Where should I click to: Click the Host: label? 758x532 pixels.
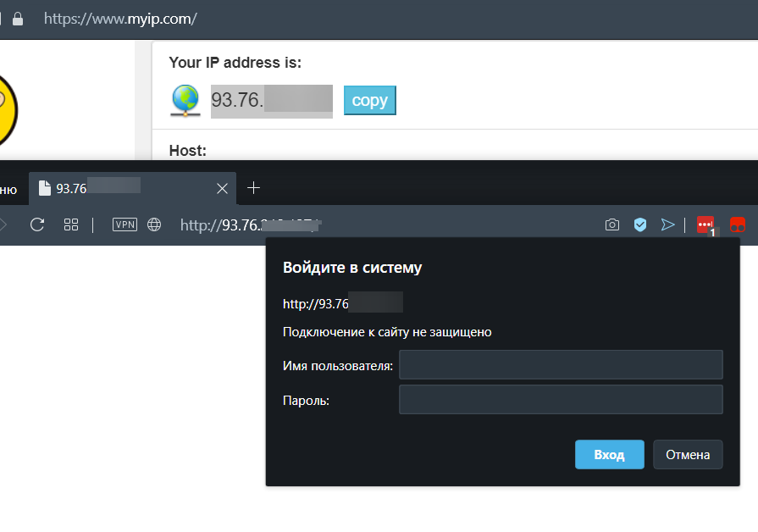pos(187,151)
